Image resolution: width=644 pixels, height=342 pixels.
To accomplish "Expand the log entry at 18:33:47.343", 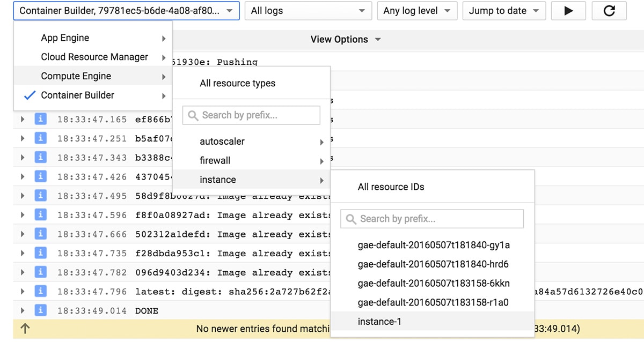I will pyautogui.click(x=23, y=157).
